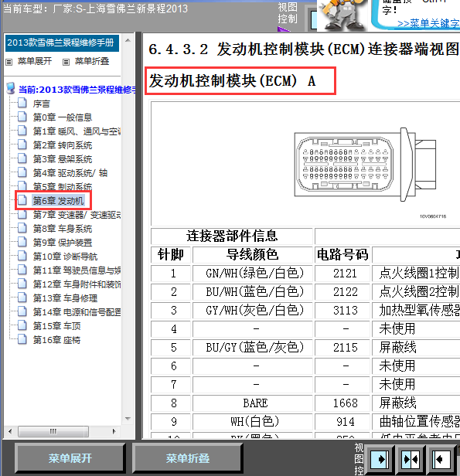The height and width of the screenshot is (476, 460).
Task: Click the root node 当前:2013款雪佛兰景程维修手册
Action: coord(77,90)
